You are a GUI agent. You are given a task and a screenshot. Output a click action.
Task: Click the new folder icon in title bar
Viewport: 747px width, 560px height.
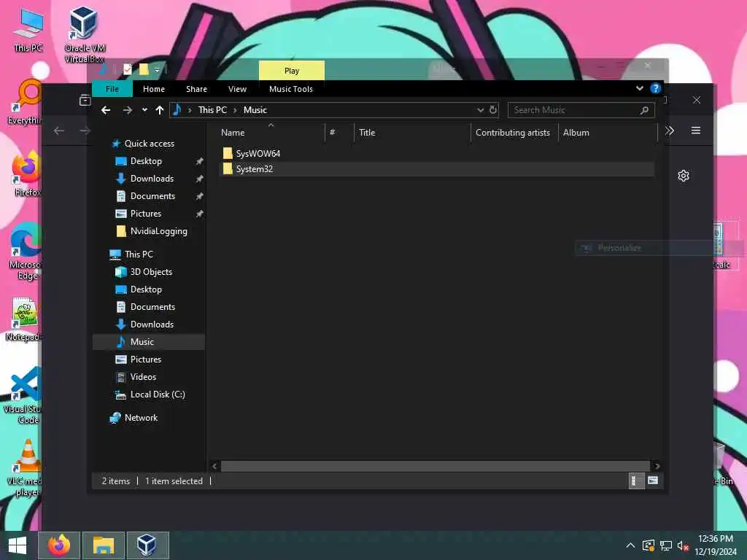click(144, 69)
